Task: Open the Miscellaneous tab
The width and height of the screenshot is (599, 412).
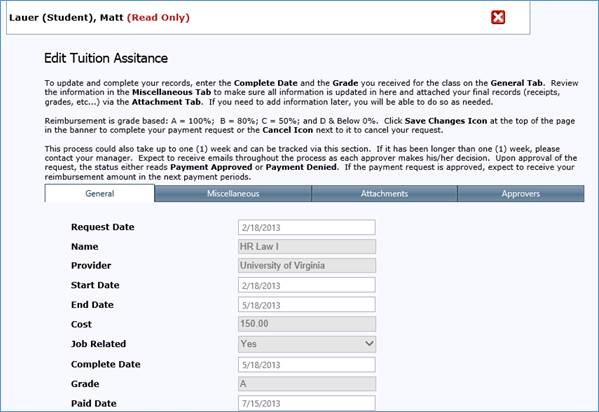Action: 233,193
